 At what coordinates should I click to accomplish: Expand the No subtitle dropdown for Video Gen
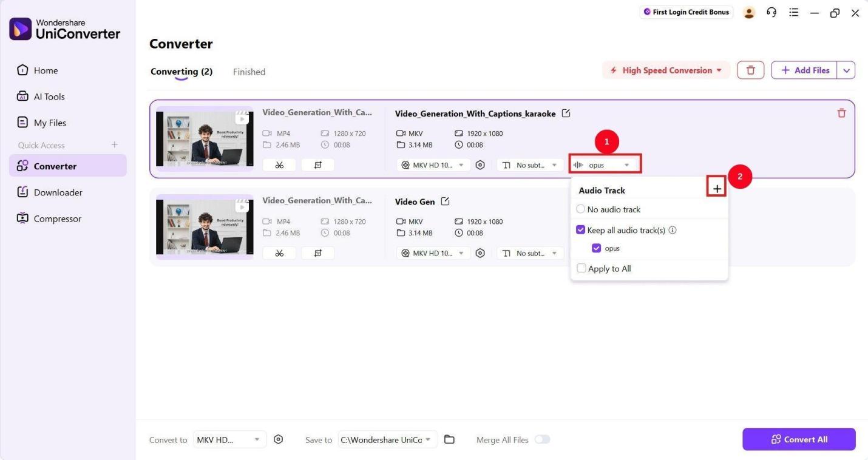coord(529,253)
